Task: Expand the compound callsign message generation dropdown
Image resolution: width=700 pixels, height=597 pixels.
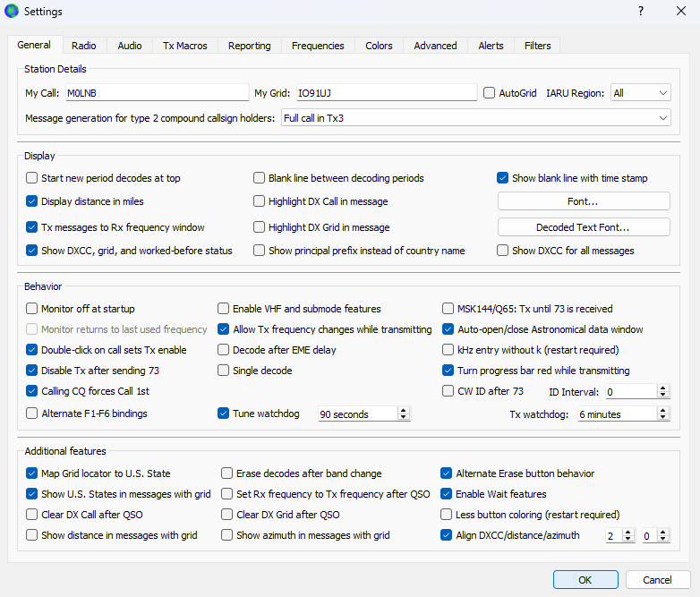Action: tap(475, 118)
